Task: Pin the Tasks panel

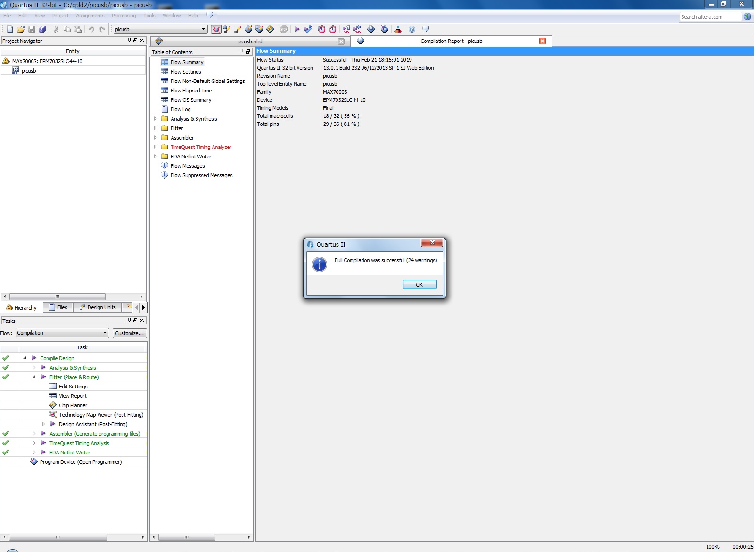Action: (129, 320)
